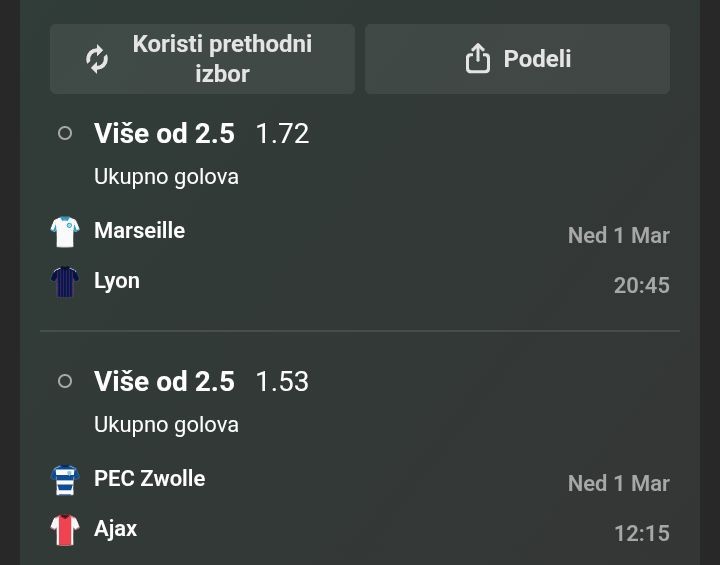Screen dimensions: 720x565
Task: Select the circle beside PEC Zwolle bet
Action: (65, 381)
